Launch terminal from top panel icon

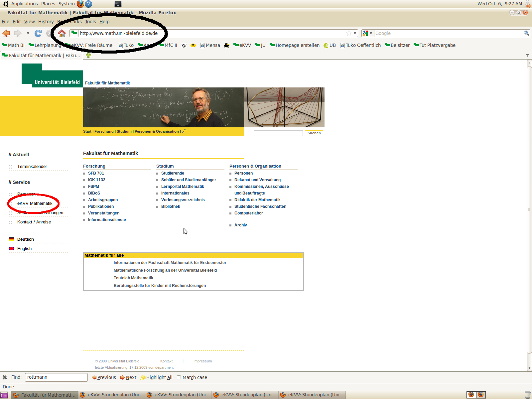118,4
